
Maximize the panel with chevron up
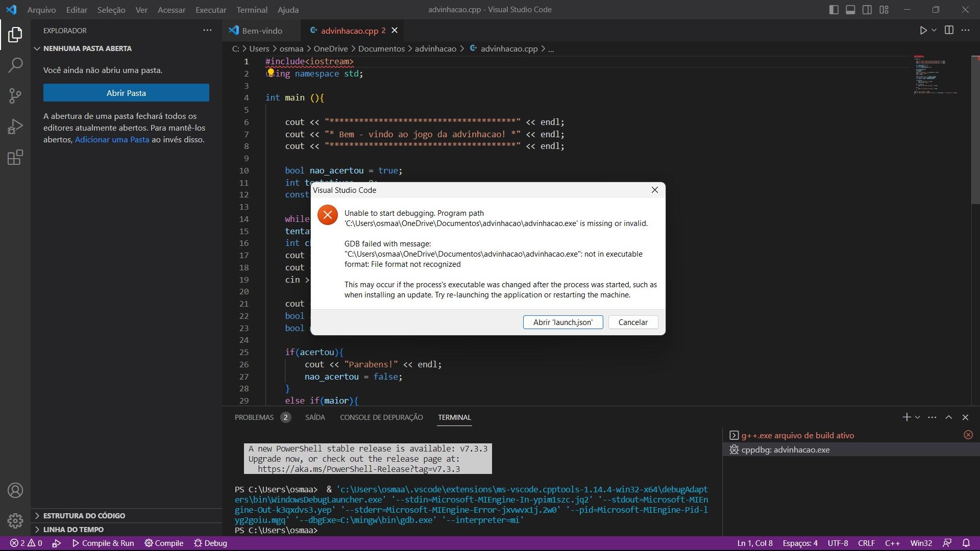tap(949, 417)
